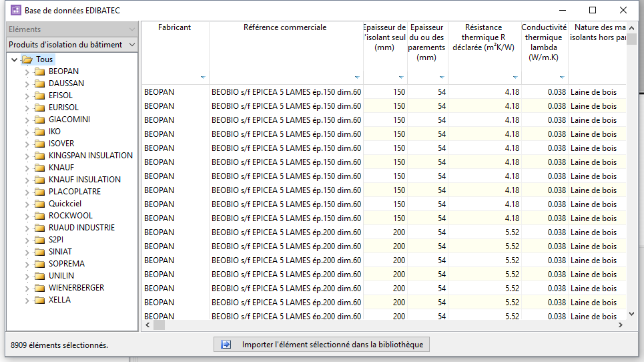The image size is (644, 362).
Task: Select the PLACOPLATRE folder icon
Action: click(x=40, y=192)
